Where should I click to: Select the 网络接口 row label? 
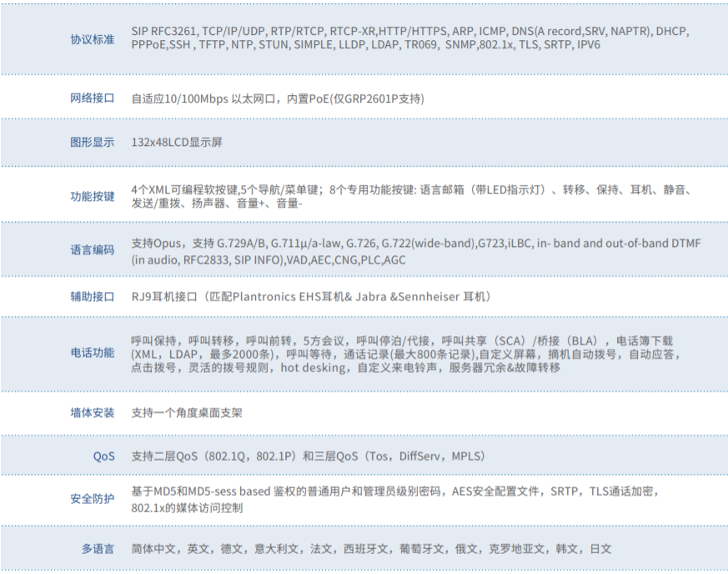(92, 98)
